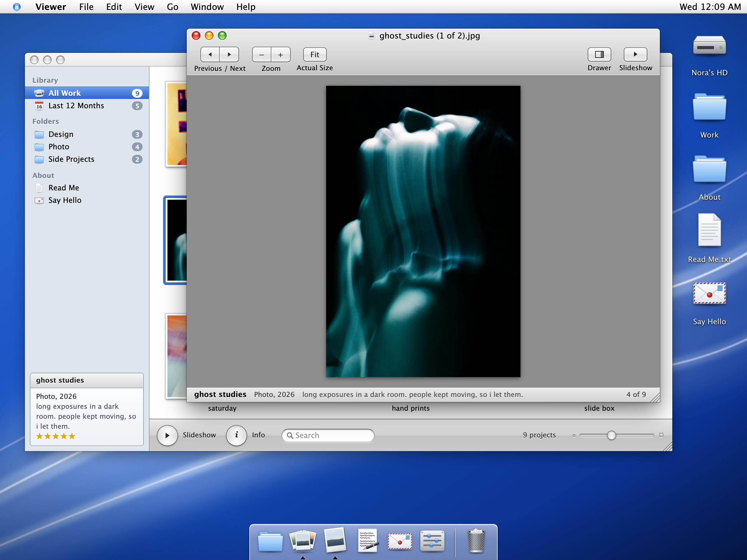This screenshot has width=747, height=560.
Task: Go to the previous image in viewer
Action: point(210,54)
